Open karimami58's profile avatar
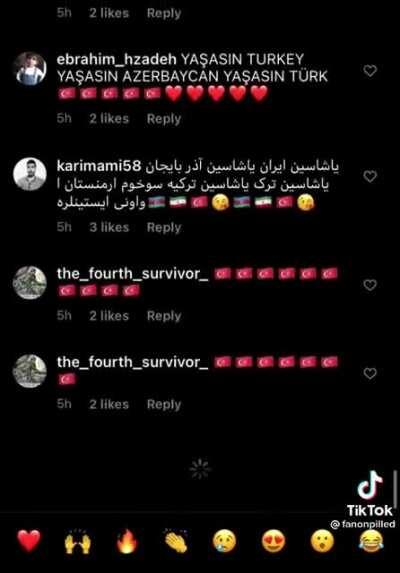The image size is (400, 573). tap(30, 174)
